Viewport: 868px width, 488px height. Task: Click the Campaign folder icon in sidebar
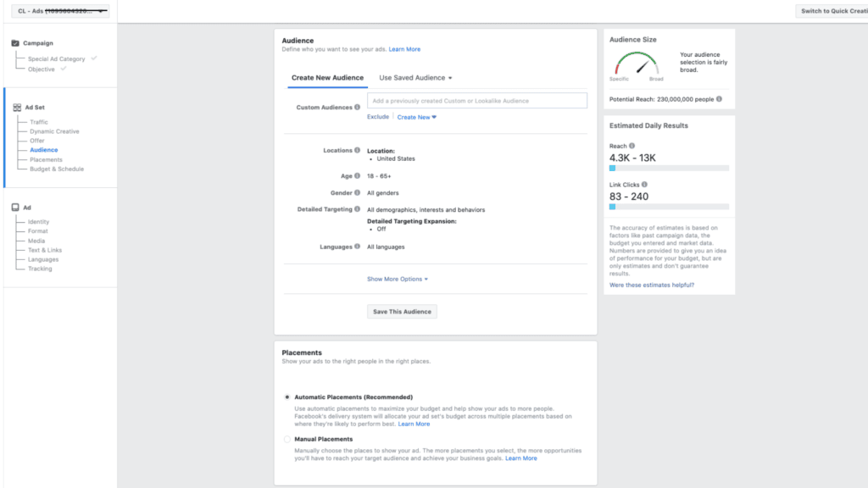(x=16, y=43)
